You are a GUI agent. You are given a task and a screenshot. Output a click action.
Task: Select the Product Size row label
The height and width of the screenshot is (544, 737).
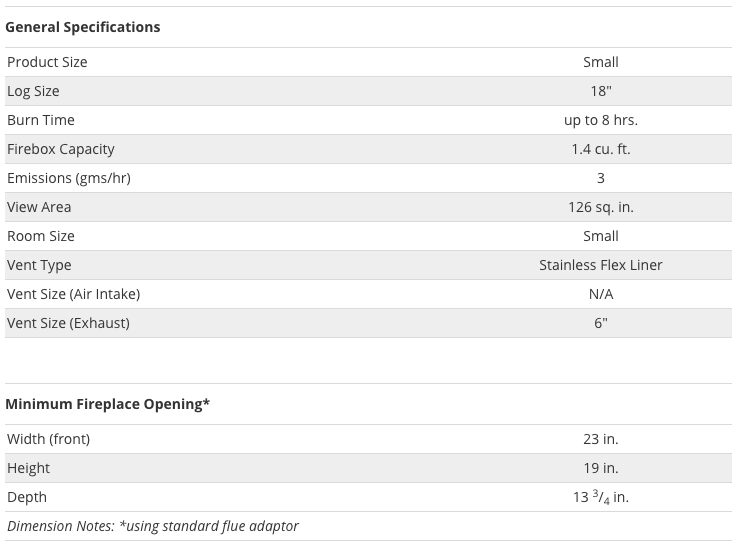tap(47, 62)
